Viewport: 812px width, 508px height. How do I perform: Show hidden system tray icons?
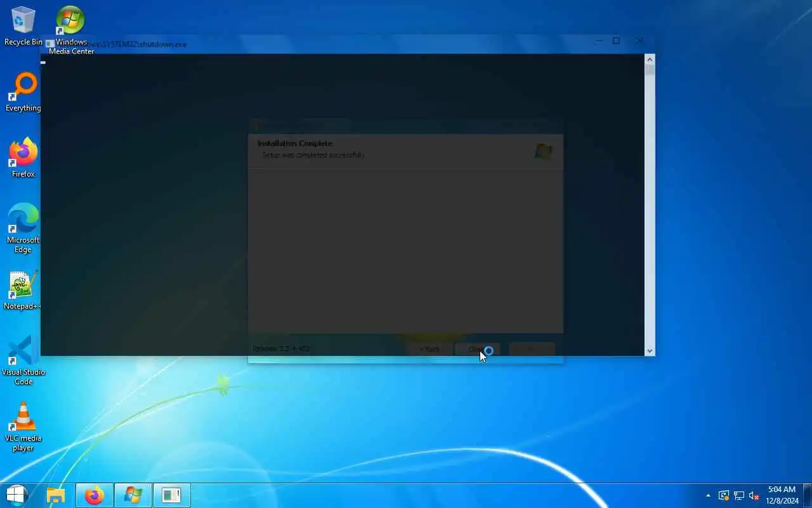point(708,495)
